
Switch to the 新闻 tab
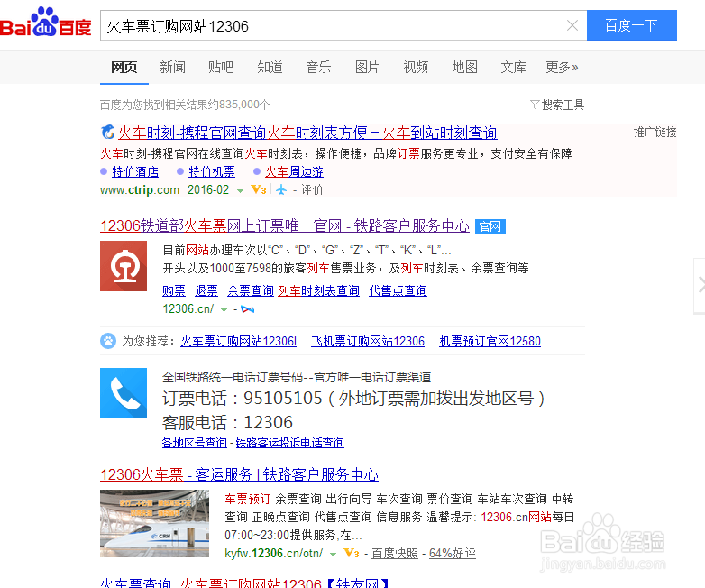pos(173,67)
